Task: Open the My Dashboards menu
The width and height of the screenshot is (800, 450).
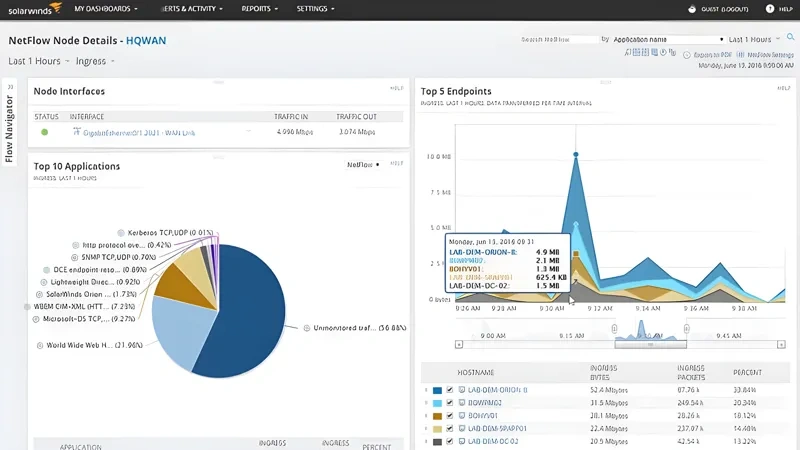Action: tap(106, 9)
